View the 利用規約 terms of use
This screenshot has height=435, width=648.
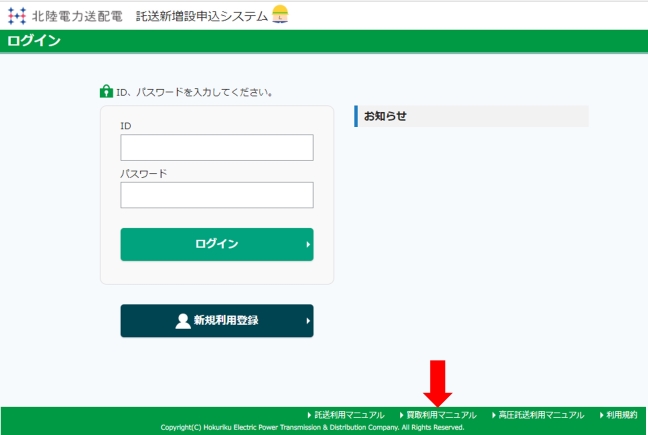pos(621,414)
